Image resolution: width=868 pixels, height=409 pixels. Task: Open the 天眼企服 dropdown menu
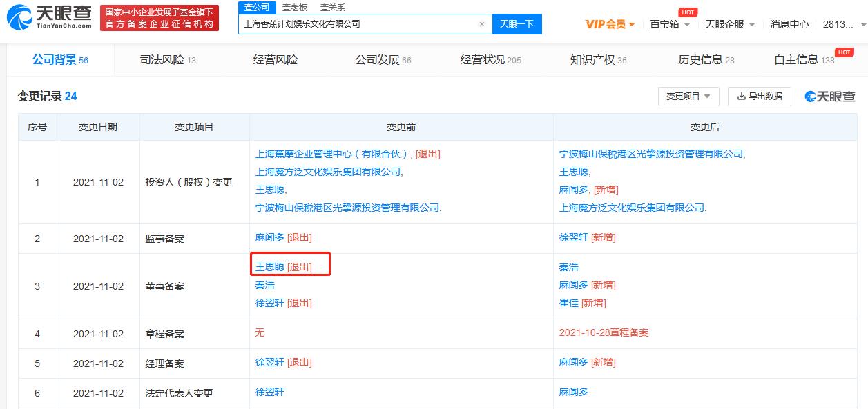730,24
